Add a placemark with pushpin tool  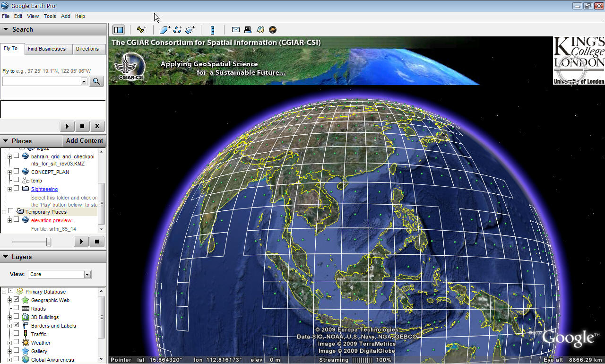[141, 30]
